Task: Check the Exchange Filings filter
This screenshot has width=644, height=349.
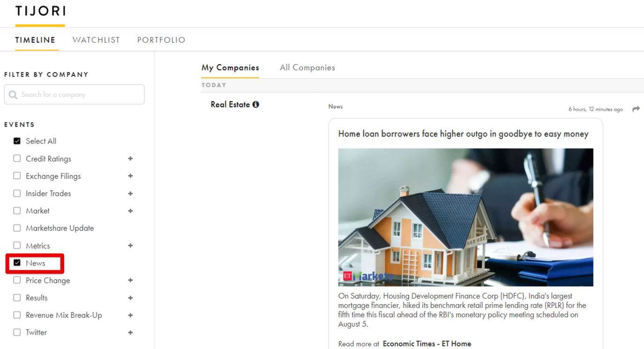Action: click(x=17, y=176)
